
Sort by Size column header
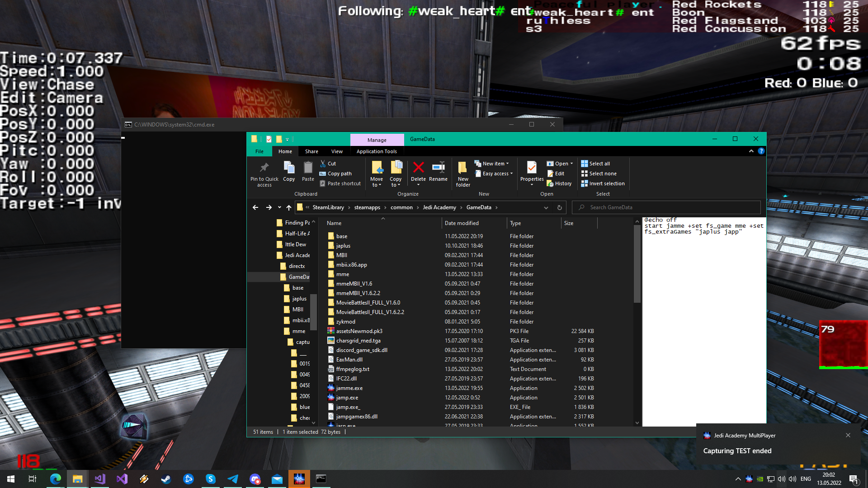[x=579, y=223]
